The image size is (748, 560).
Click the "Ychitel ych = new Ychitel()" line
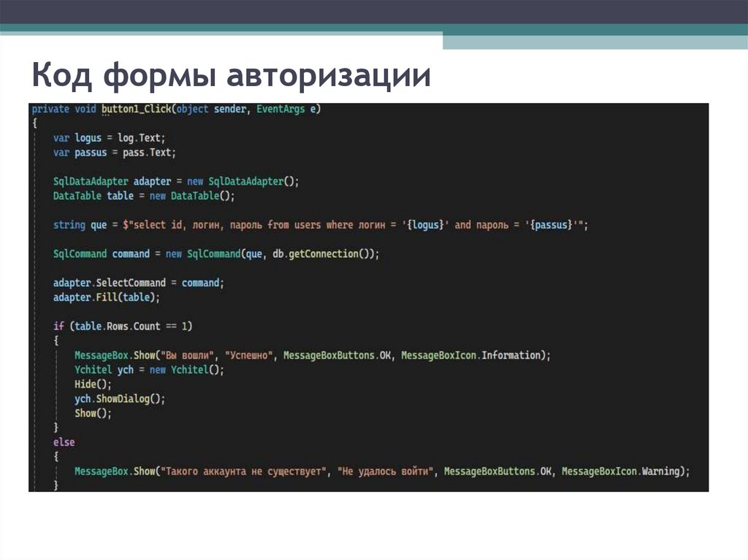(x=150, y=369)
